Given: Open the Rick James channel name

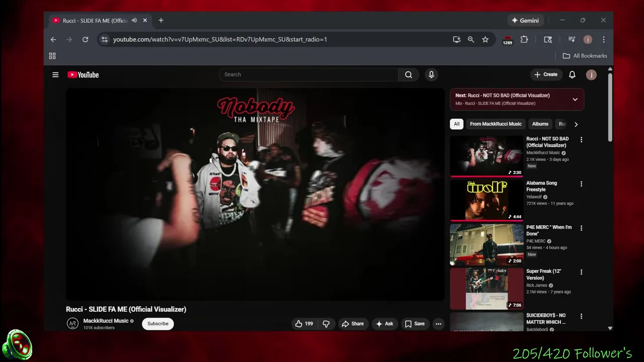Looking at the screenshot, I should click(x=537, y=286).
